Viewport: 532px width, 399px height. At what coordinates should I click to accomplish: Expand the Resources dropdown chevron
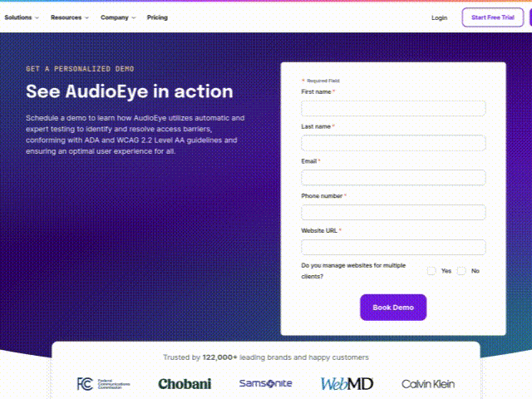coord(86,17)
